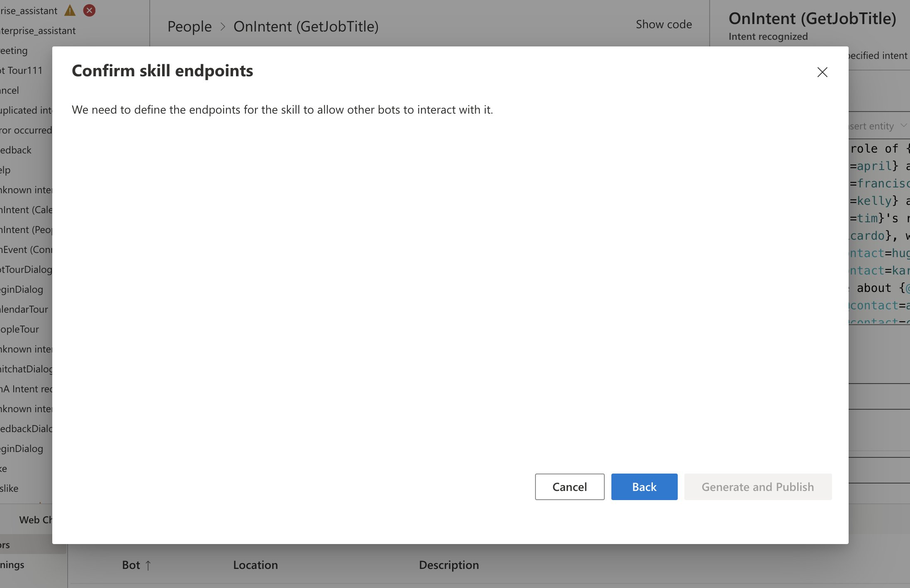
Task: Click the Cancel button
Action: (569, 487)
